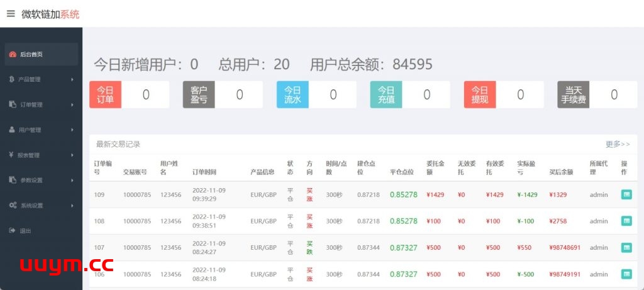This screenshot has width=644, height=290.
Task: Click the dashboard icon beside 后台首页
Action: pos(13,55)
